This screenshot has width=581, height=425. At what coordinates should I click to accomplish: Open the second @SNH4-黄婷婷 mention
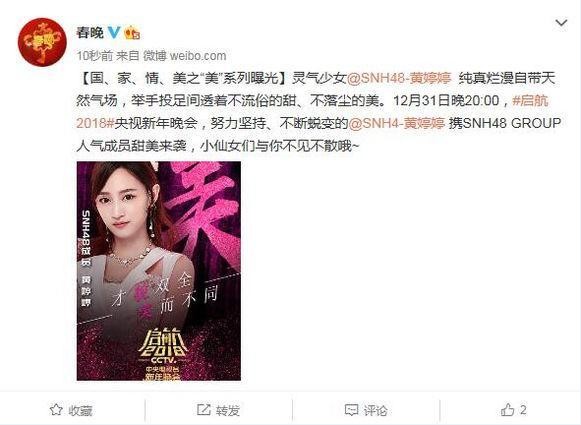(396, 123)
